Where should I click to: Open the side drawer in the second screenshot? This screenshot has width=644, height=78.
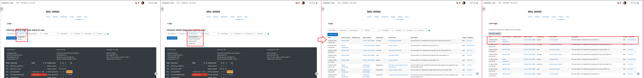click(162, 9)
